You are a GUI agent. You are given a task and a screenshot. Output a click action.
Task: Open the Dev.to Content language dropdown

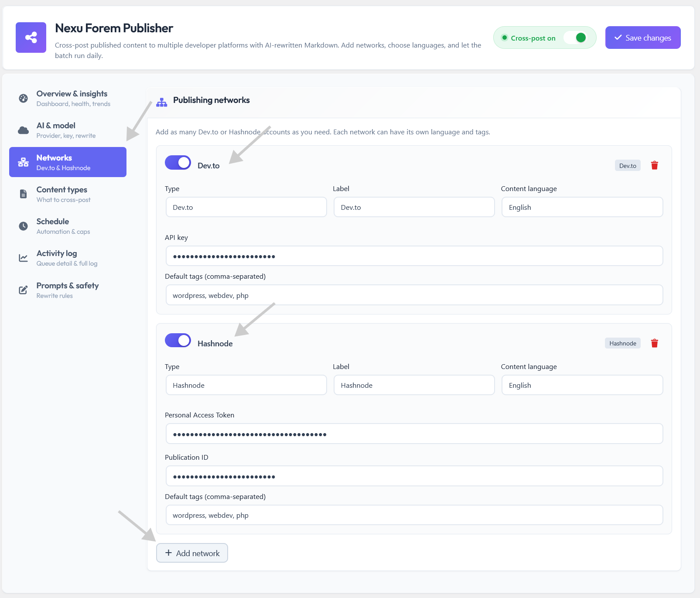pyautogui.click(x=582, y=207)
